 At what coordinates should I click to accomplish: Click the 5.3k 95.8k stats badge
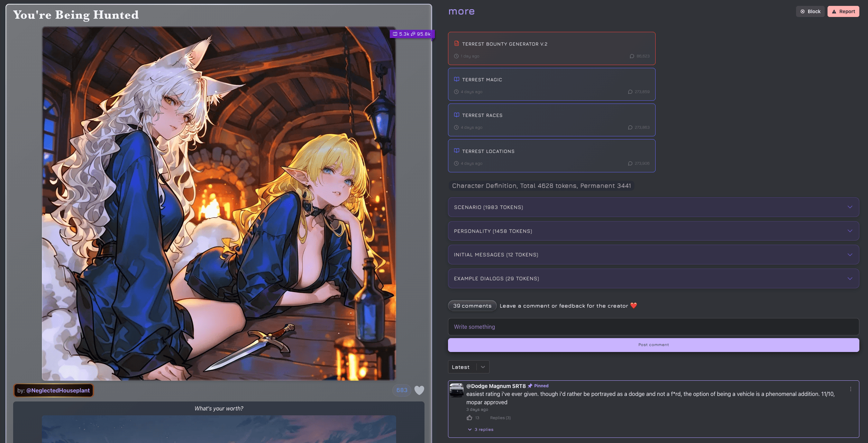point(412,34)
